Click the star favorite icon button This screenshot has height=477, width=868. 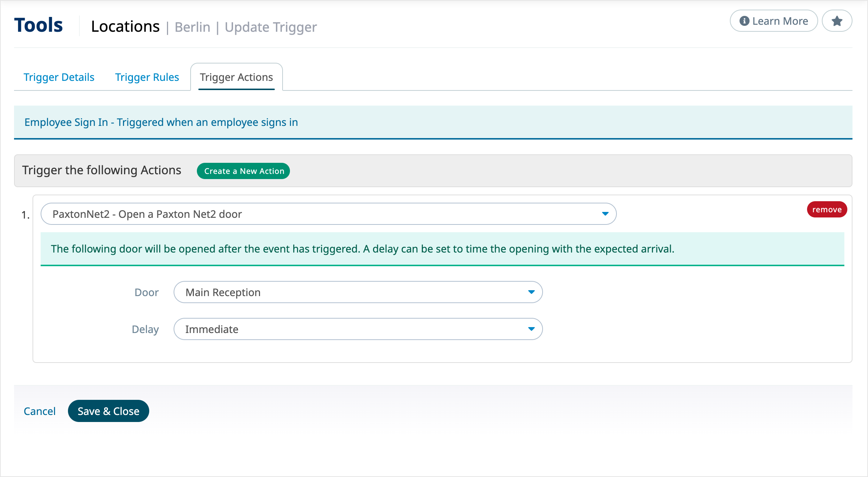pos(837,21)
